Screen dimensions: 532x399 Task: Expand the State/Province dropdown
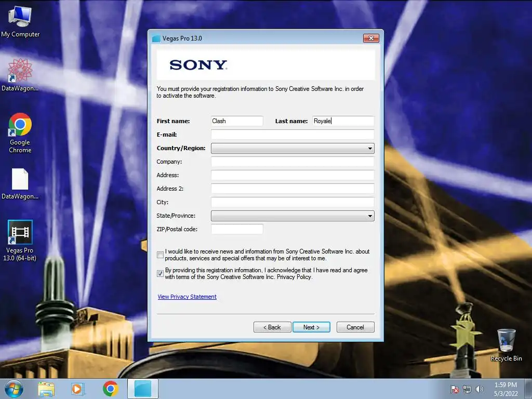pyautogui.click(x=292, y=216)
